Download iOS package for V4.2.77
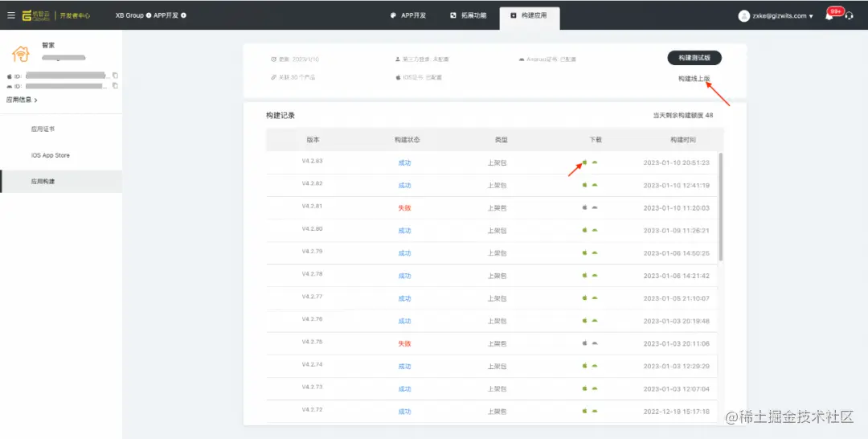This screenshot has width=868, height=439. [584, 298]
